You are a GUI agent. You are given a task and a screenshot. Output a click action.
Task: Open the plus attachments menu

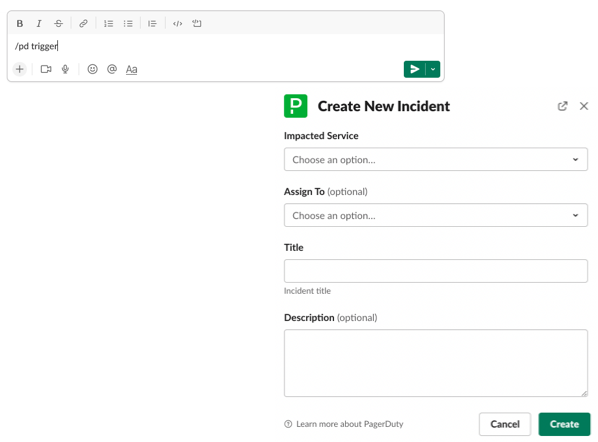(19, 69)
